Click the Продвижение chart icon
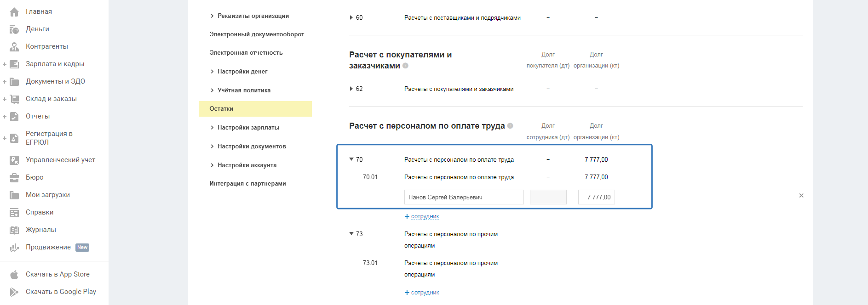Viewport: 868px width, 305px height. click(x=14, y=248)
